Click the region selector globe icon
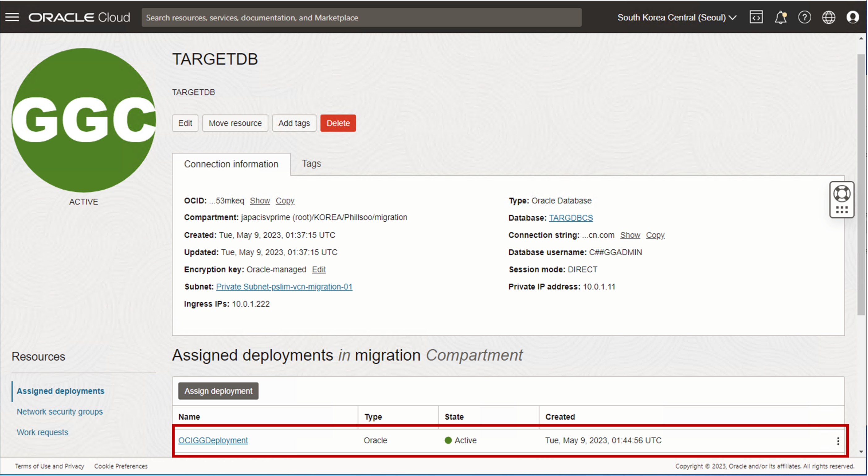Viewport: 868px width, 476px height. pos(829,17)
